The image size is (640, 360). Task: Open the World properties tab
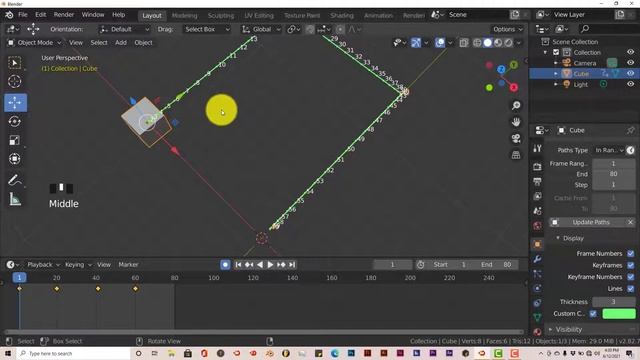pyautogui.click(x=537, y=226)
